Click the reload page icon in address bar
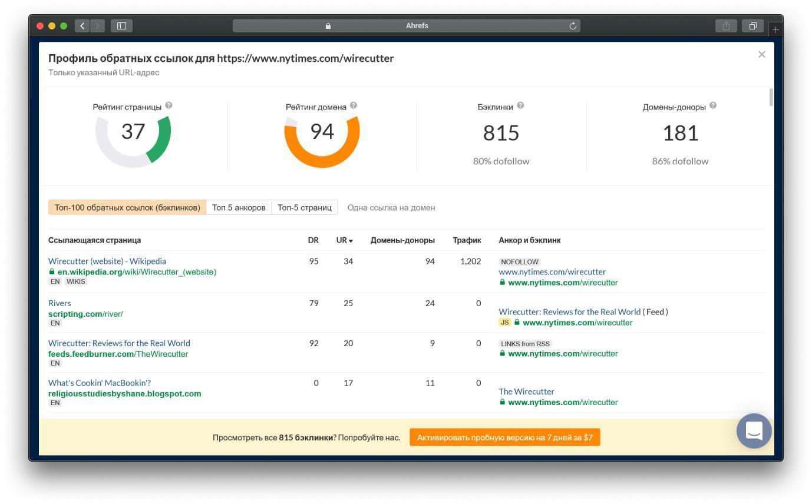The image size is (812, 504). coord(573,26)
